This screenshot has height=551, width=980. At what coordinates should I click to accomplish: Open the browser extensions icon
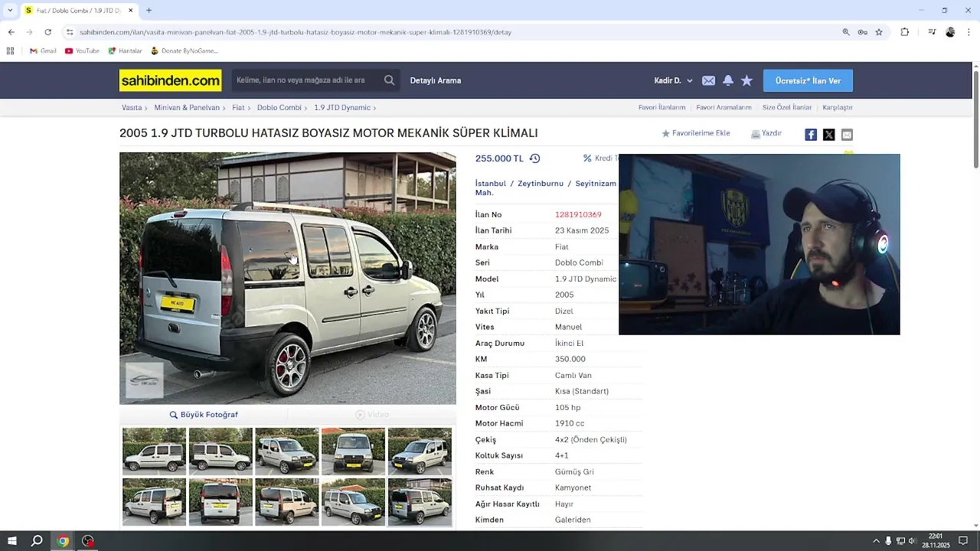pos(904,32)
